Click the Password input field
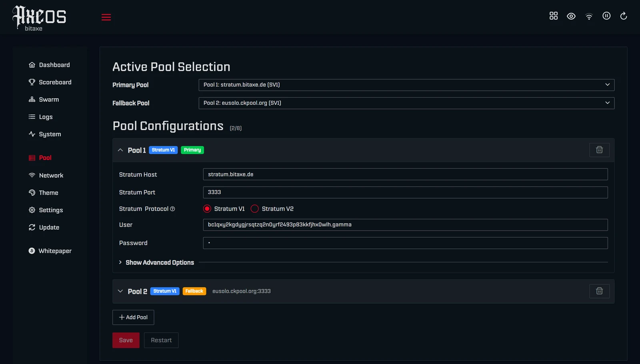Image resolution: width=640 pixels, height=364 pixels. [x=405, y=243]
